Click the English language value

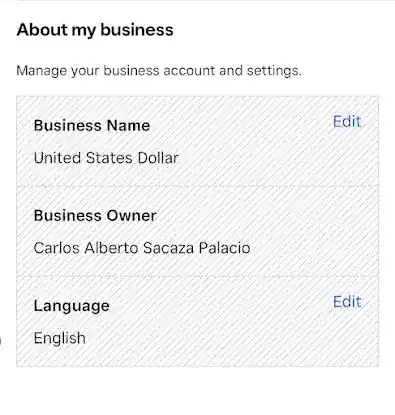tap(60, 338)
